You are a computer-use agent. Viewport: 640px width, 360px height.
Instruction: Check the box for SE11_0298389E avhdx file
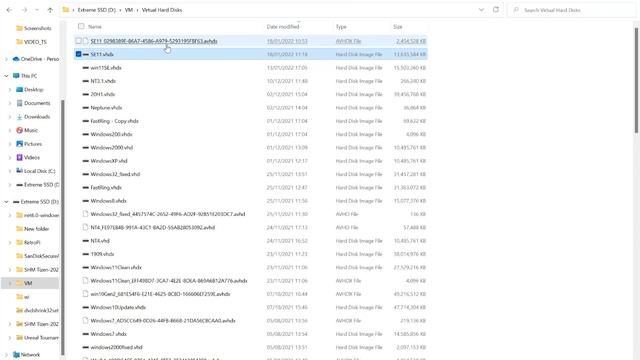click(x=78, y=41)
